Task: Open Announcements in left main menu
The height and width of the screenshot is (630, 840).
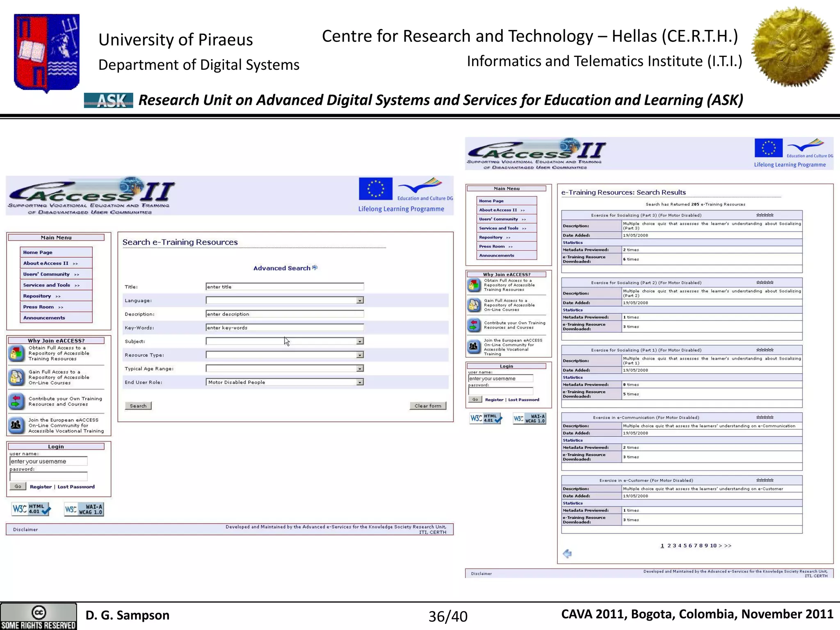Action: (56, 318)
